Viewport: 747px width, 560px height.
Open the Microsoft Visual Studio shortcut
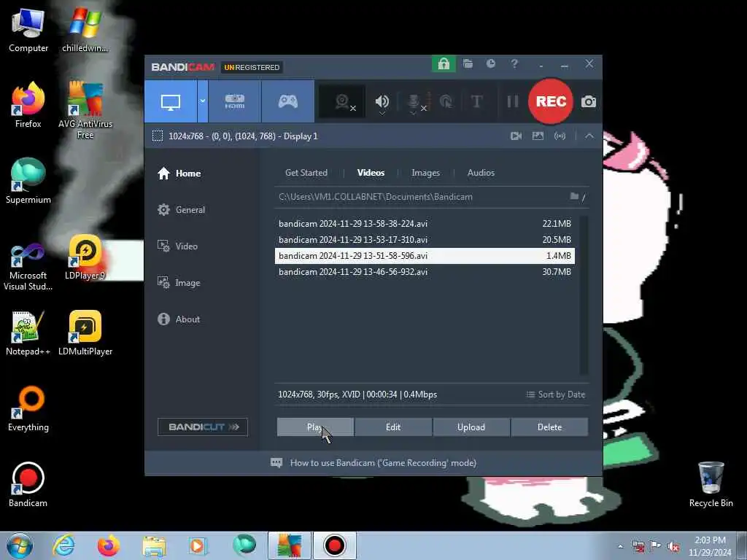(x=28, y=267)
